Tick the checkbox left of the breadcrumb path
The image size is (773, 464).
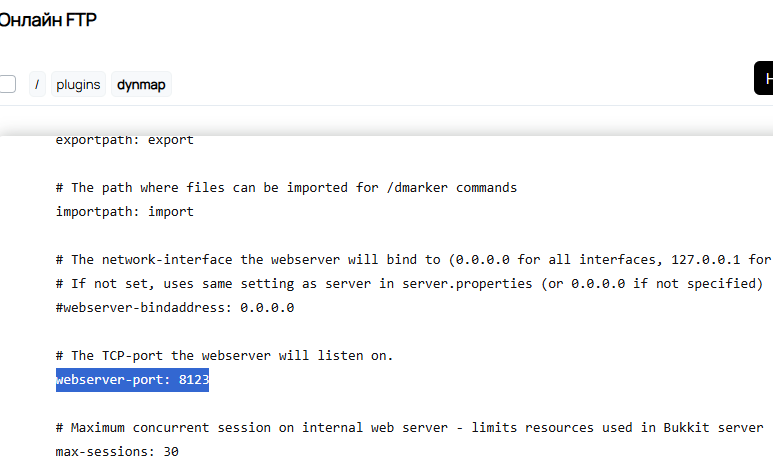pos(7,84)
